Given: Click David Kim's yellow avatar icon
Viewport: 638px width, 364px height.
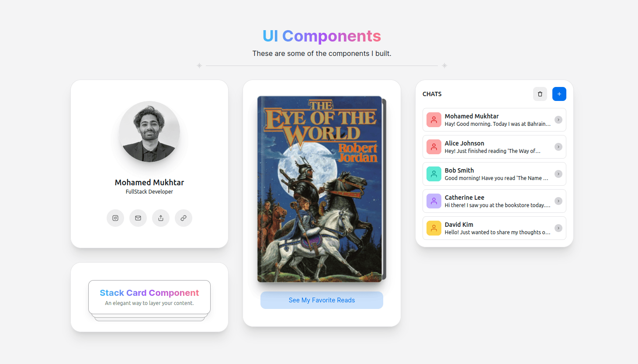Looking at the screenshot, I should coord(434,228).
